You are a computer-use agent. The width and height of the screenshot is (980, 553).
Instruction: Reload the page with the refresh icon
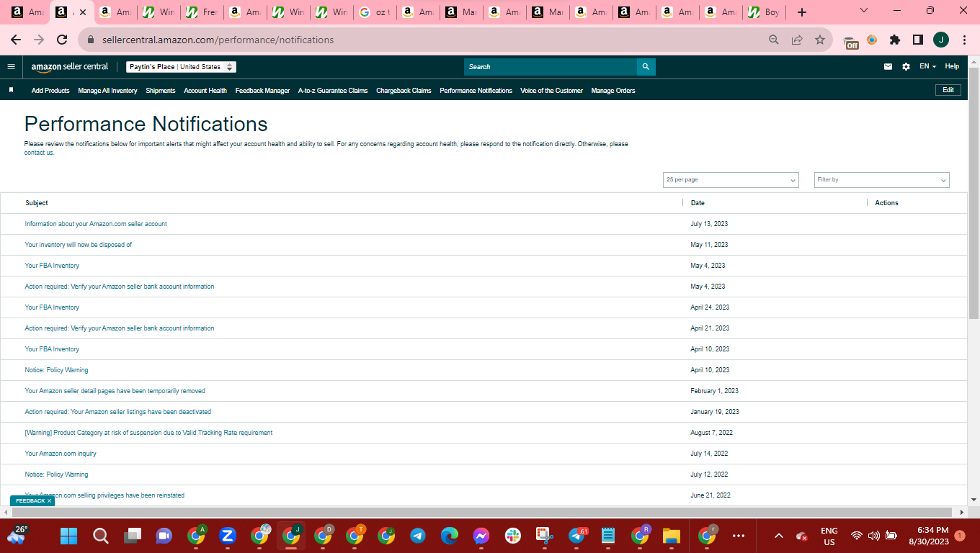[x=62, y=40]
